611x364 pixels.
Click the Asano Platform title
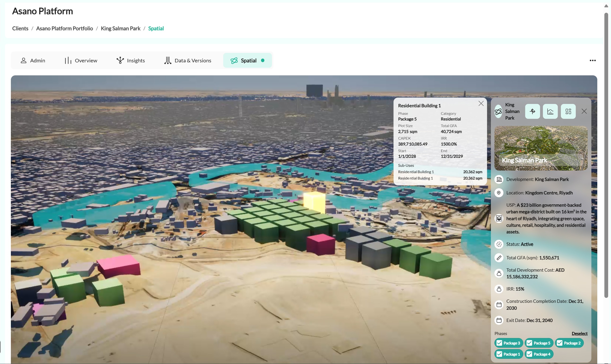tap(43, 11)
